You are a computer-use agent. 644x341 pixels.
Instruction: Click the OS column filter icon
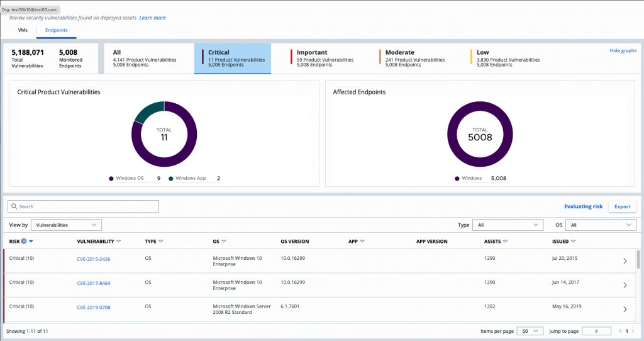click(223, 241)
